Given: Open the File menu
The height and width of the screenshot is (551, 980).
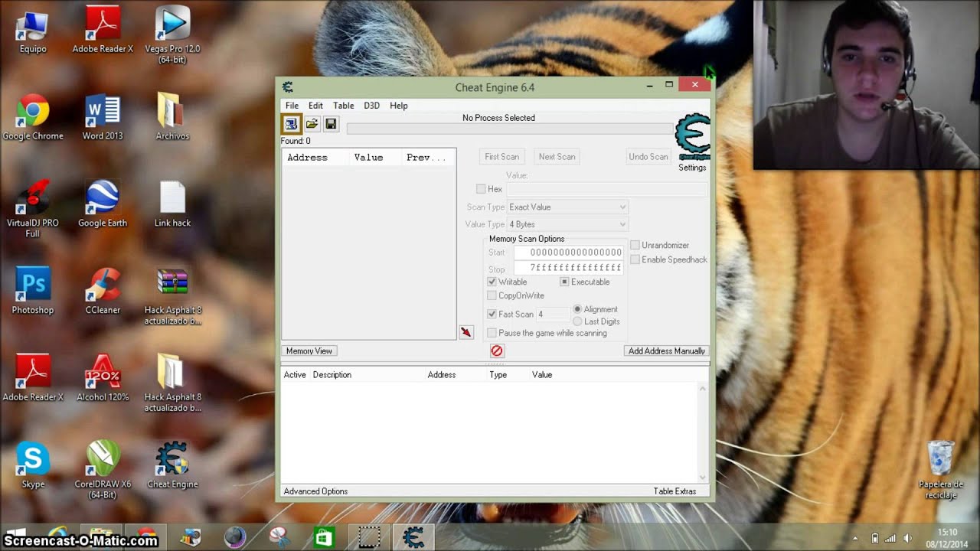Looking at the screenshot, I should pos(292,106).
